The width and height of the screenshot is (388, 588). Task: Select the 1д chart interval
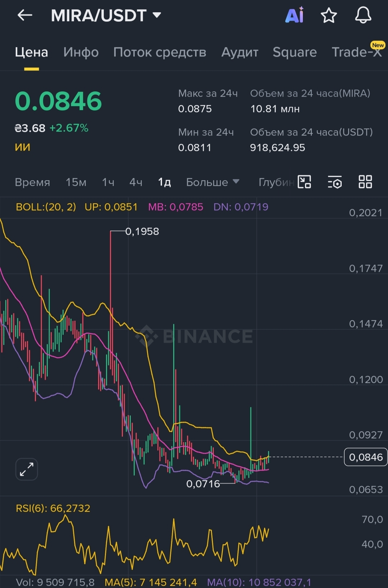(165, 182)
